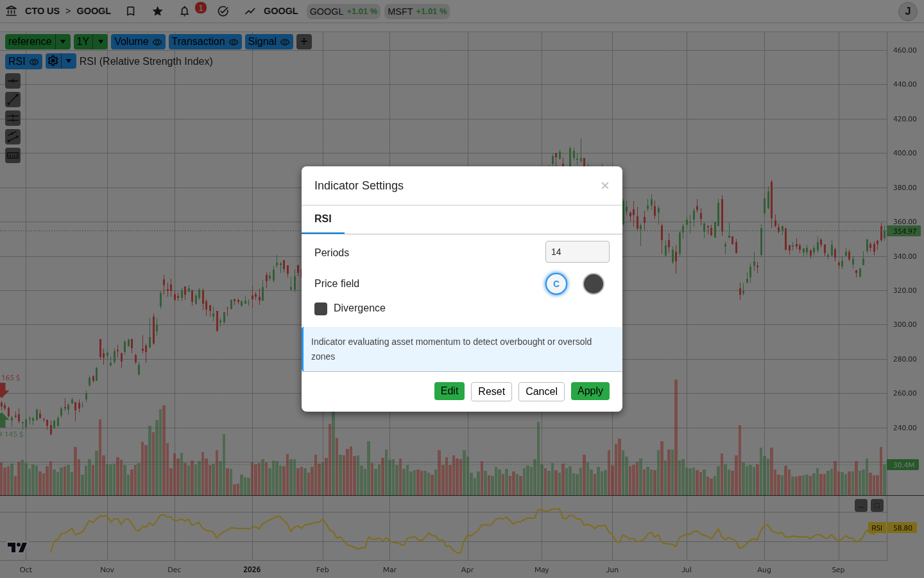Click the TradingView logo
The width and height of the screenshot is (924, 578).
[x=17, y=547]
